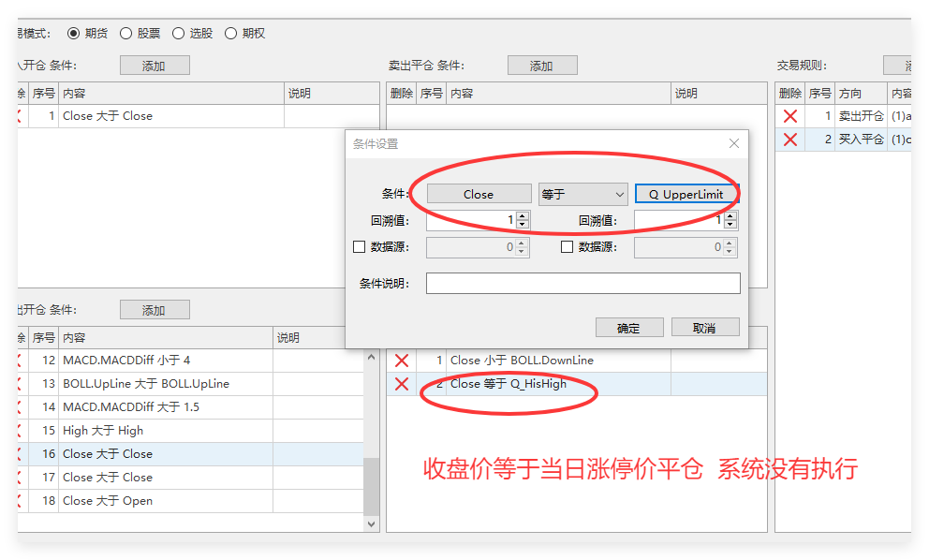This screenshot has height=560, width=929.
Task: Choose the 期权 radio option
Action: (x=231, y=33)
